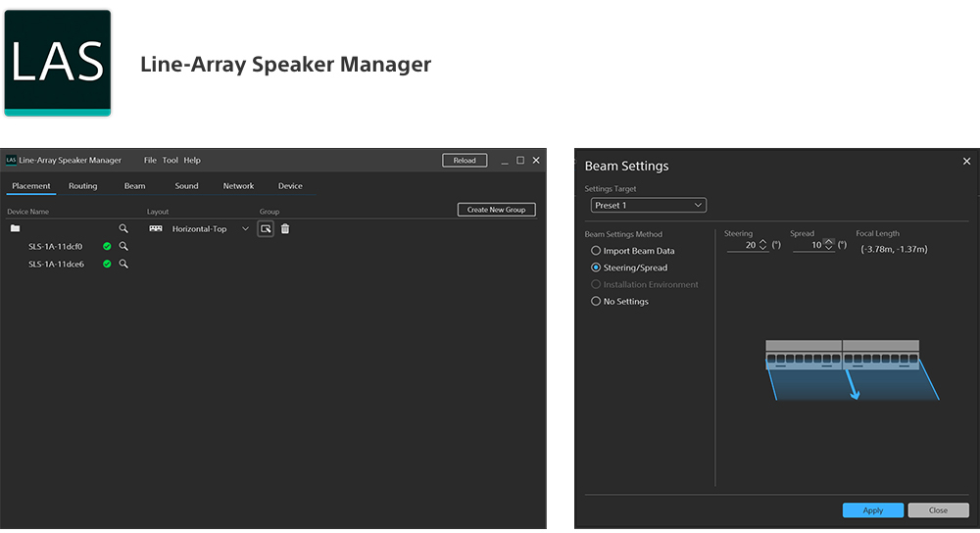Click the Steering angle stepper arrows
The image size is (980, 533).
pyautogui.click(x=764, y=245)
